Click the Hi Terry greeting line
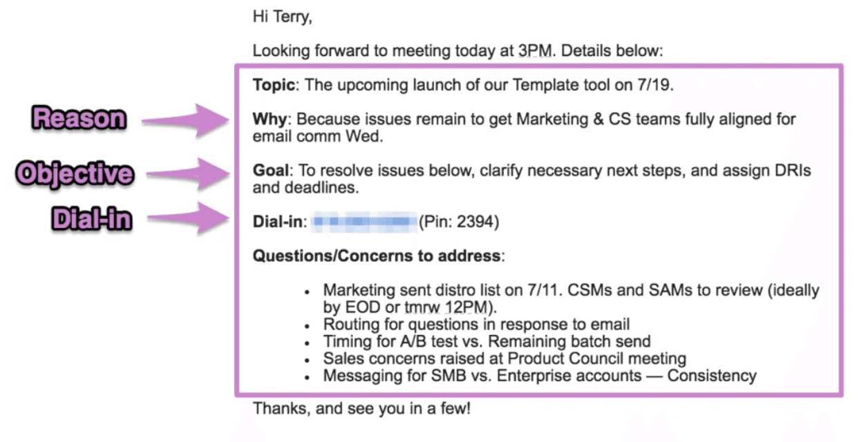The width and height of the screenshot is (868, 442). click(283, 18)
